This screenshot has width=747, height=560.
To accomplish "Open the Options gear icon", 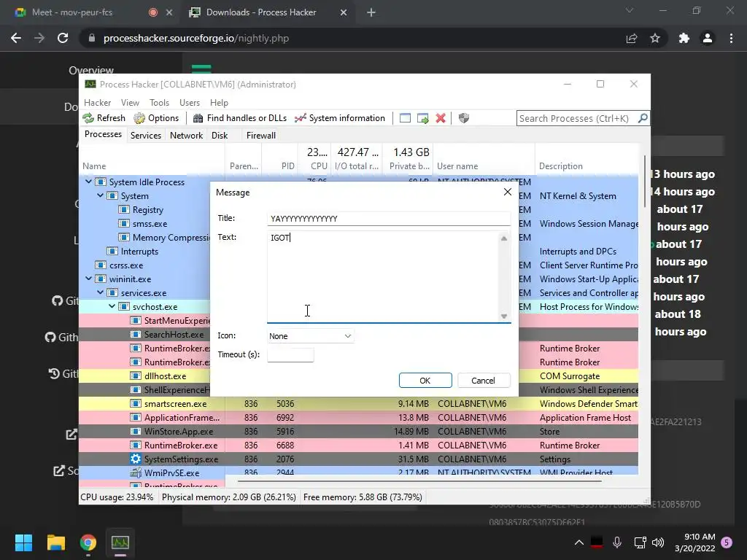I will (x=139, y=118).
